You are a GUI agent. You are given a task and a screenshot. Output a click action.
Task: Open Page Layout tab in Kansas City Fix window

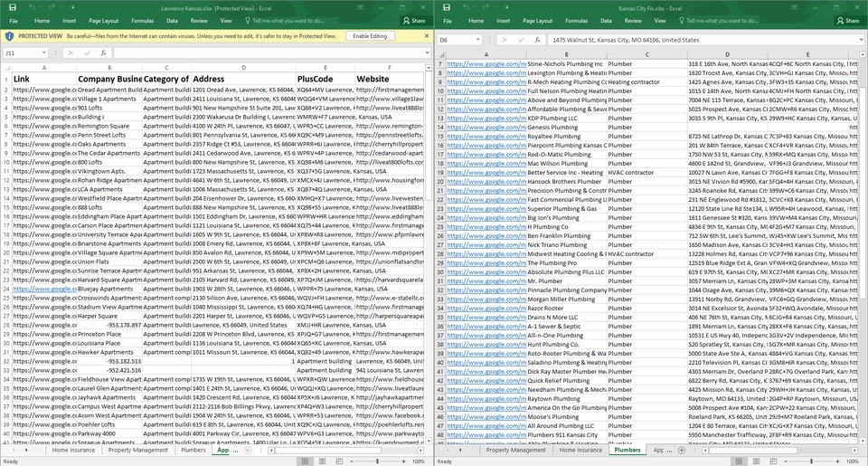point(537,21)
